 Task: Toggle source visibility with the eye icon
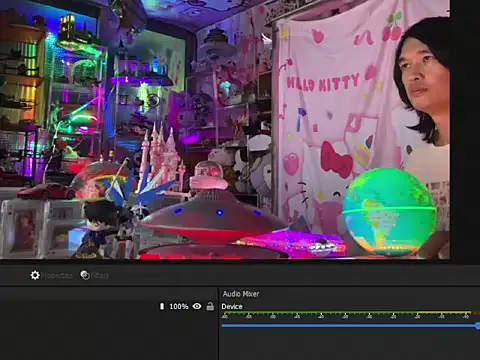197,306
